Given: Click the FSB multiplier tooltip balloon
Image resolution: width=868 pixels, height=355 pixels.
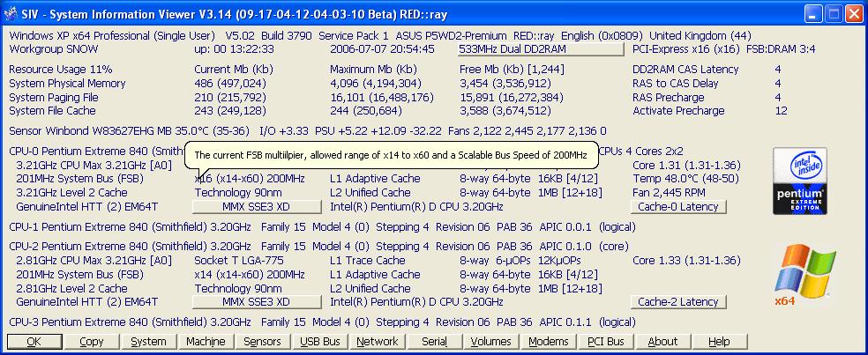Looking at the screenshot, I should 392,155.
